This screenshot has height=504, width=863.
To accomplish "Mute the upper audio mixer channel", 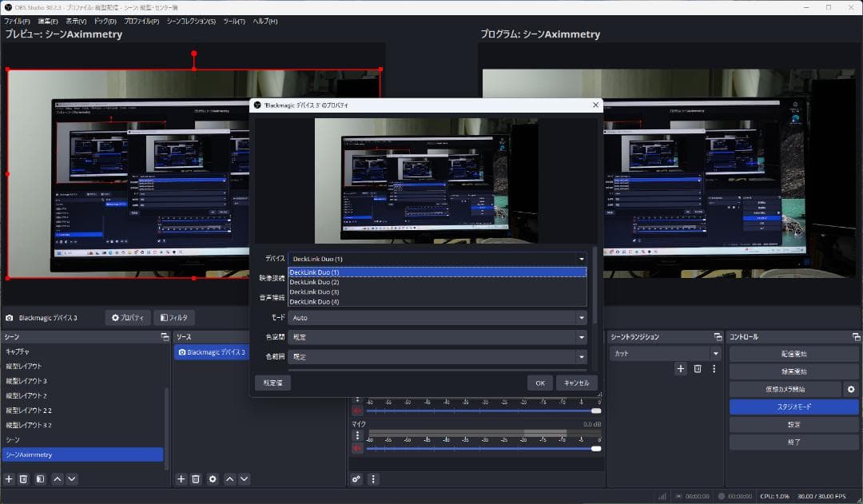I will pyautogui.click(x=357, y=411).
